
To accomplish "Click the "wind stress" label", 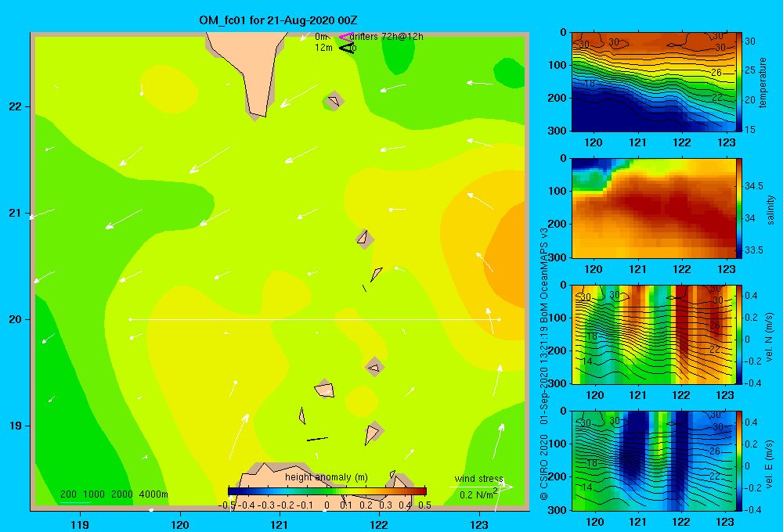I will [478, 478].
